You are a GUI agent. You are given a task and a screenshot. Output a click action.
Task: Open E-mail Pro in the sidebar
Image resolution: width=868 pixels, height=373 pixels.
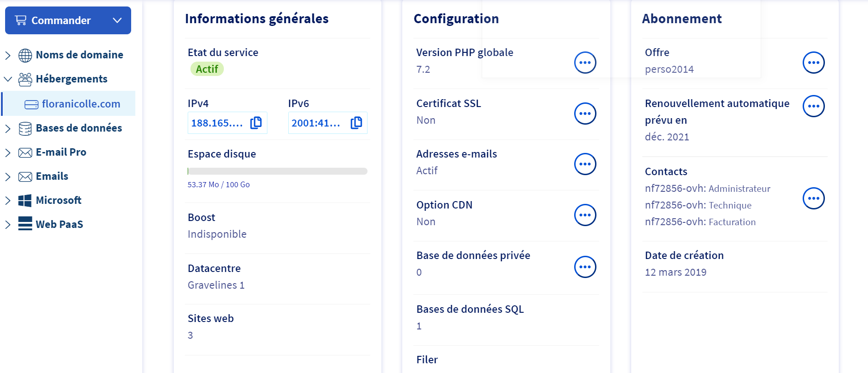tap(61, 152)
